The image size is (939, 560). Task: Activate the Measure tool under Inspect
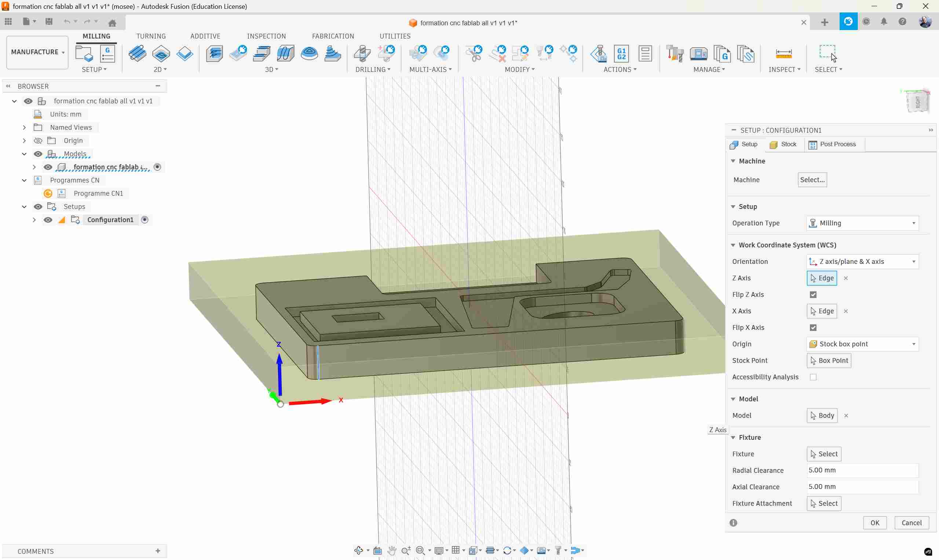click(x=784, y=53)
